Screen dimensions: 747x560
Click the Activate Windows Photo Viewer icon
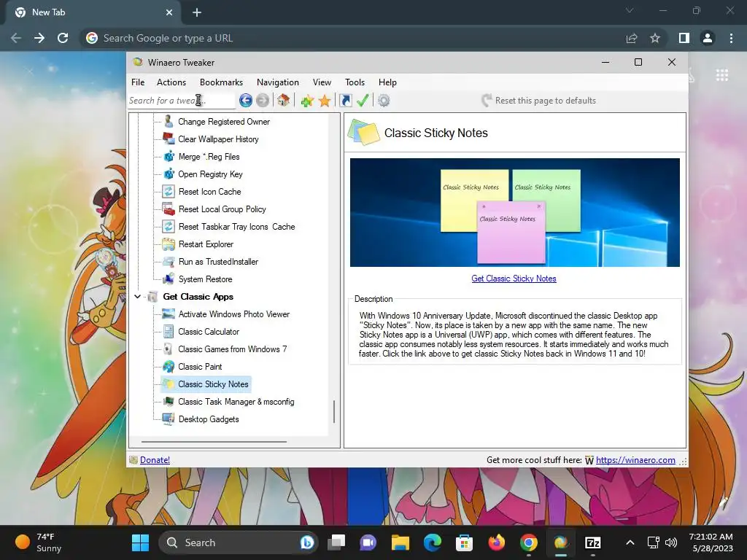click(169, 314)
